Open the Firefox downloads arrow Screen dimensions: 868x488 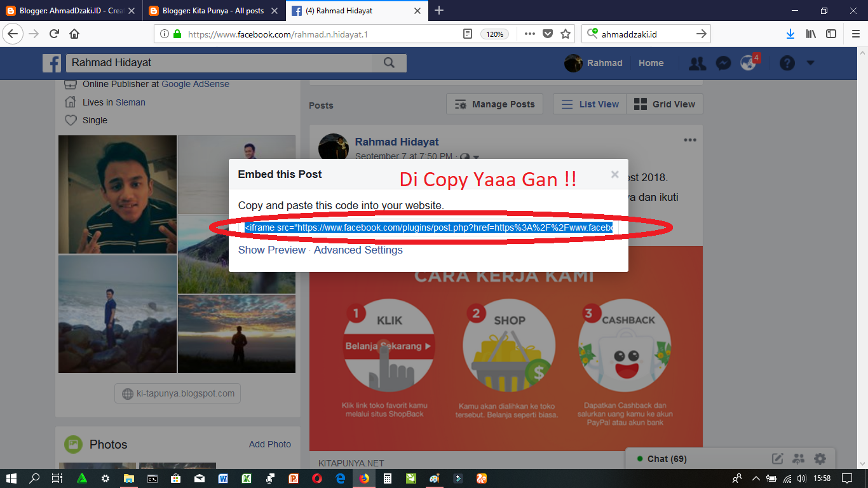click(x=790, y=34)
